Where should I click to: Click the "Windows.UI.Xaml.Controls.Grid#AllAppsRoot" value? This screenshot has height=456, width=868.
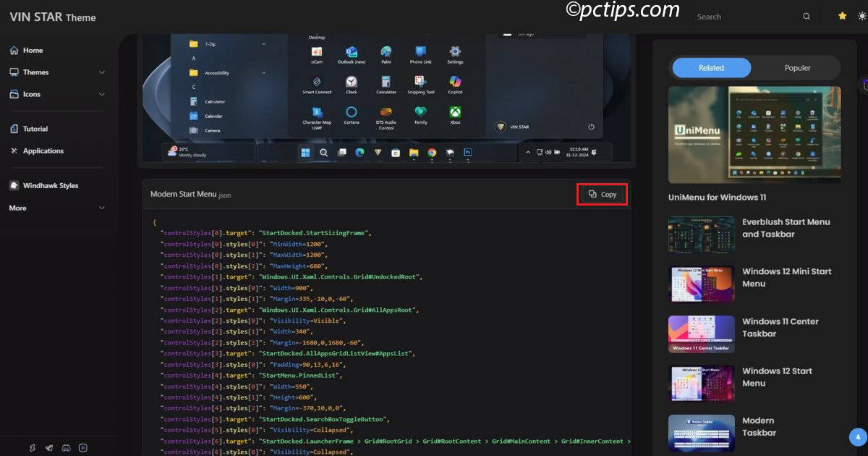338,310
